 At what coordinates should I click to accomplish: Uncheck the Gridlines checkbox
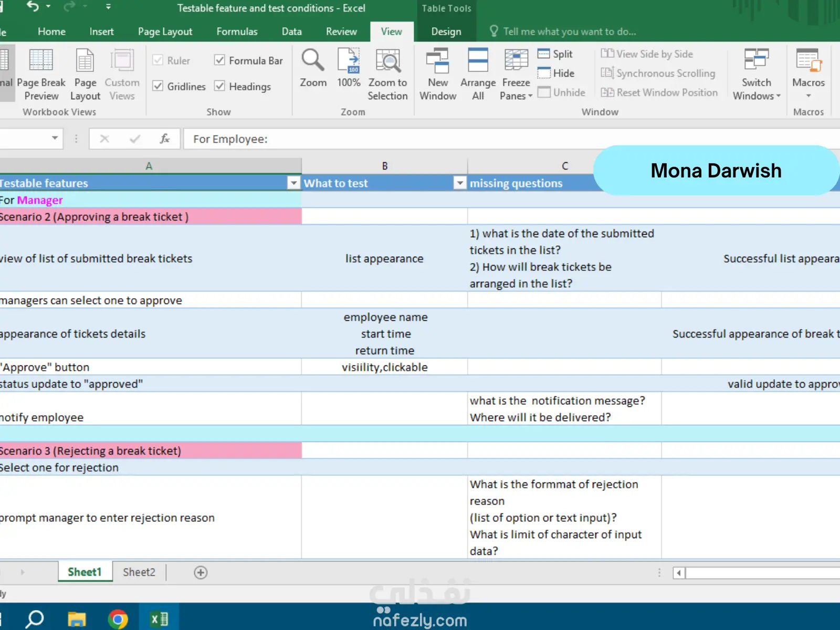click(x=157, y=86)
